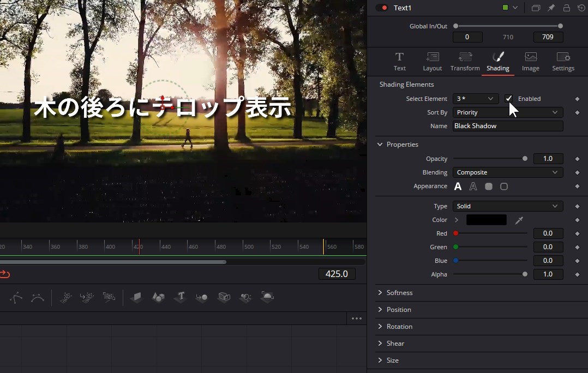This screenshot has width=588, height=373.
Task: Add a pRender particle node
Action: pos(109,298)
